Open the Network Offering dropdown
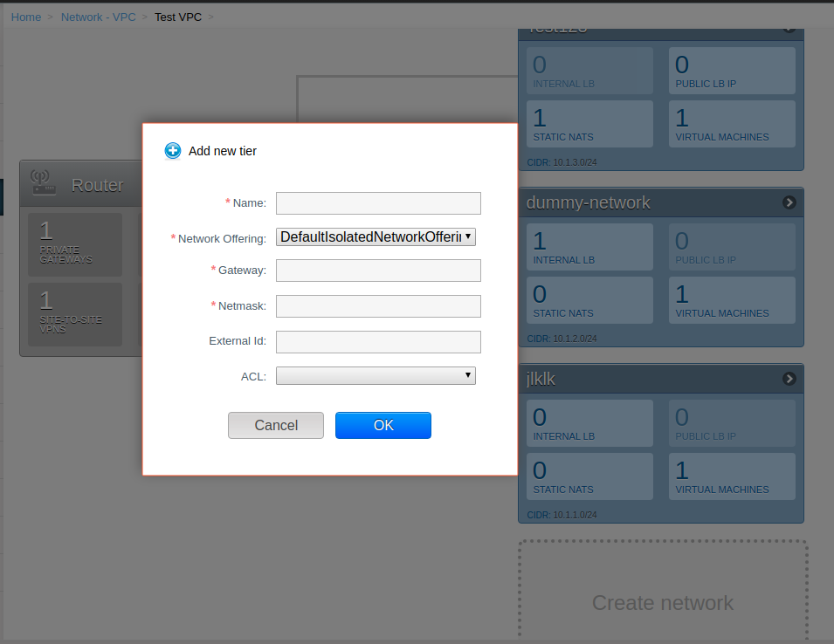This screenshot has width=834, height=644. pyautogui.click(x=376, y=237)
